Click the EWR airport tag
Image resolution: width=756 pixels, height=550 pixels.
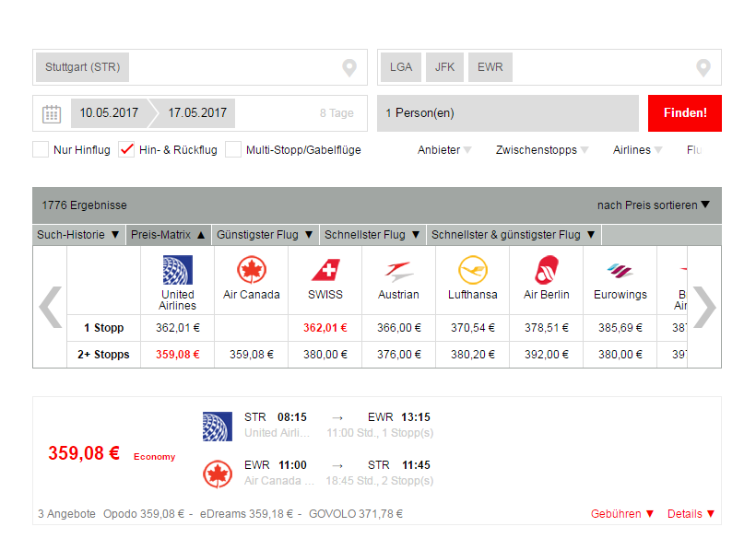click(490, 67)
